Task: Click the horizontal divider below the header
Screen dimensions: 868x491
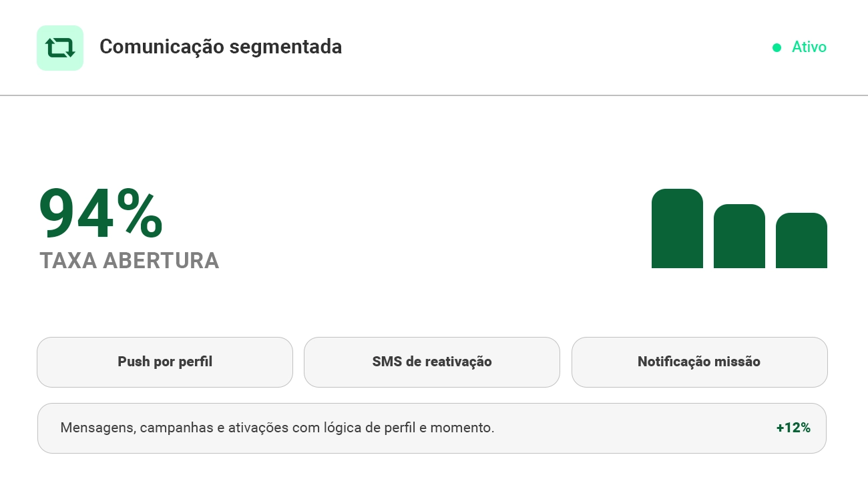Action: coord(434,95)
